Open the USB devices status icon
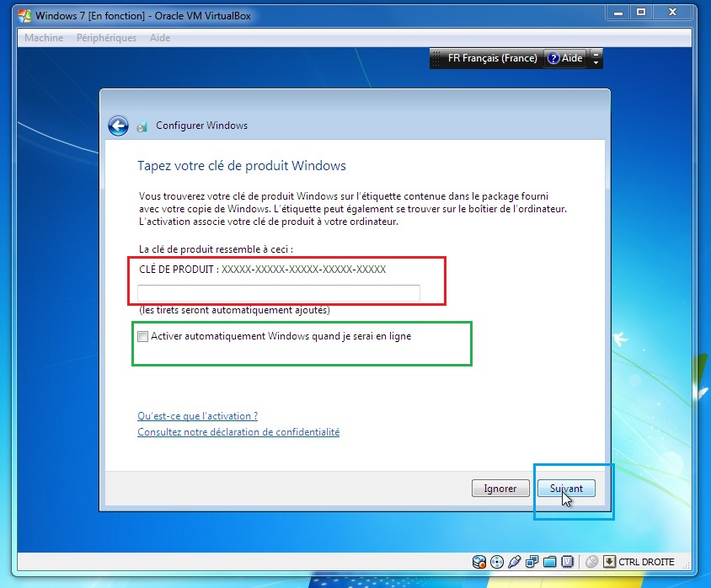The width and height of the screenshot is (711, 588). pyautogui.click(x=515, y=562)
